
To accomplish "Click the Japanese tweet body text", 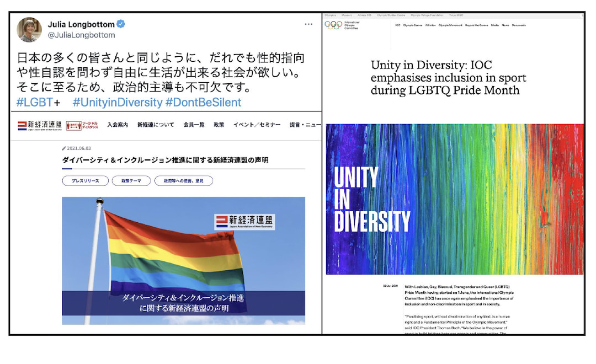I will point(161,73).
